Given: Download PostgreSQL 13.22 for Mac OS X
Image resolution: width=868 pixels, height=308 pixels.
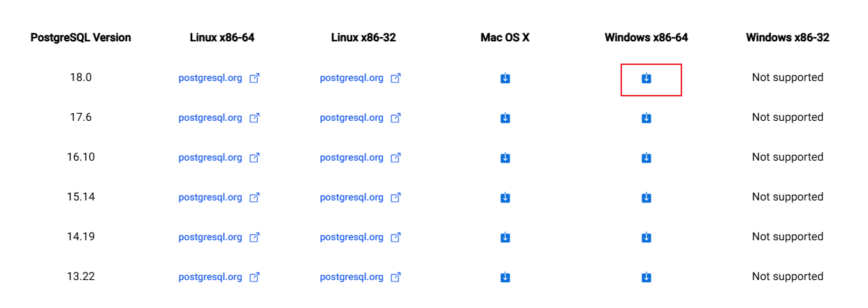Looking at the screenshot, I should click(505, 277).
